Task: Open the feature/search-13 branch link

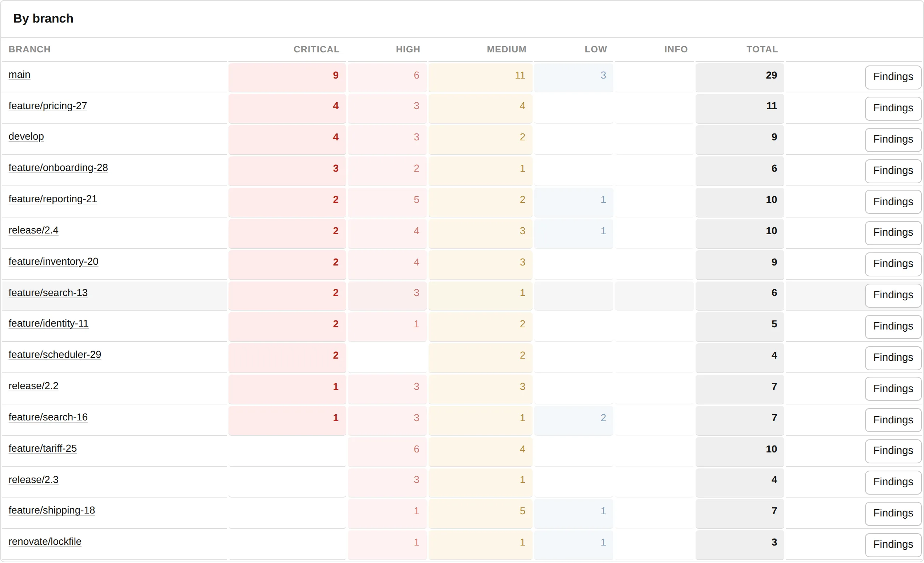Action: click(48, 293)
